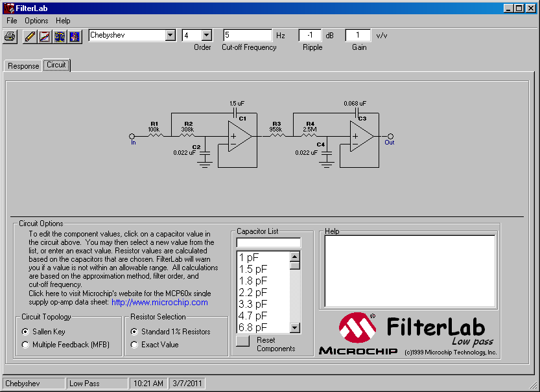Click the 100k value of resistor R1
The width and height of the screenshot is (540, 392).
pyautogui.click(x=154, y=130)
